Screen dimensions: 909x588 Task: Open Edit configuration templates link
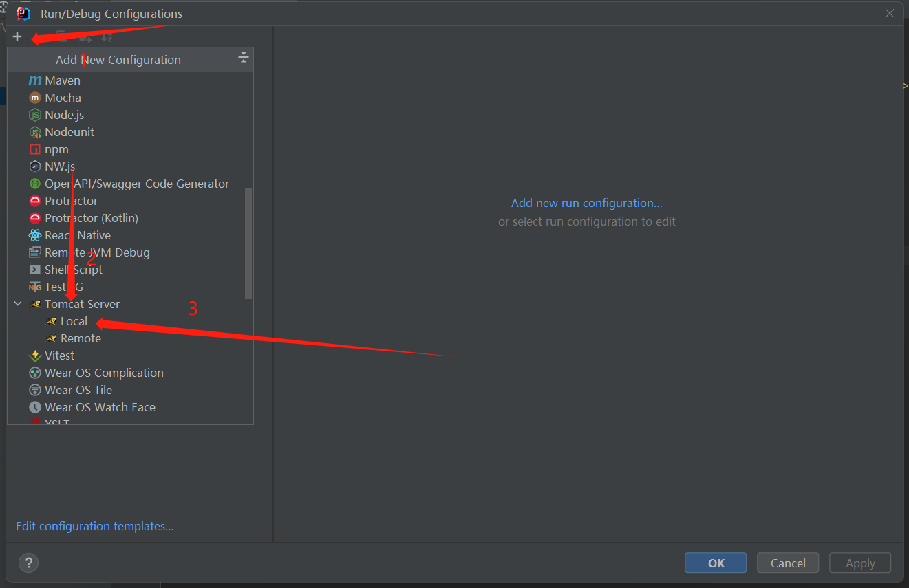pos(95,526)
